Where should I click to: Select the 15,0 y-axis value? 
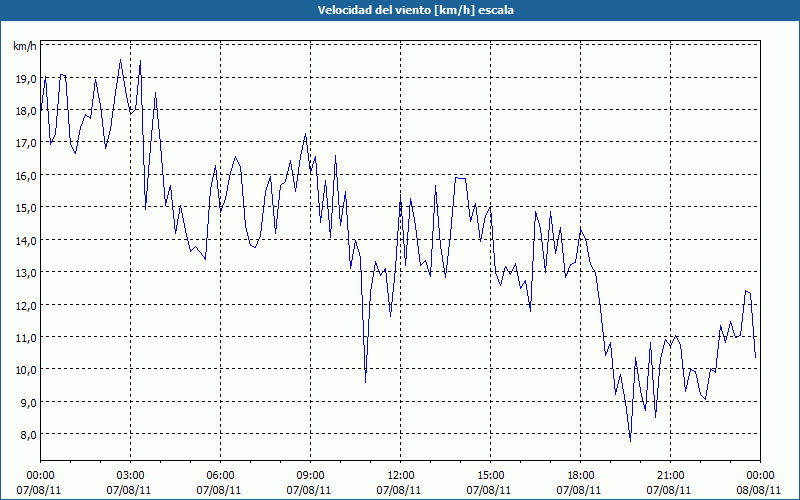[26, 208]
